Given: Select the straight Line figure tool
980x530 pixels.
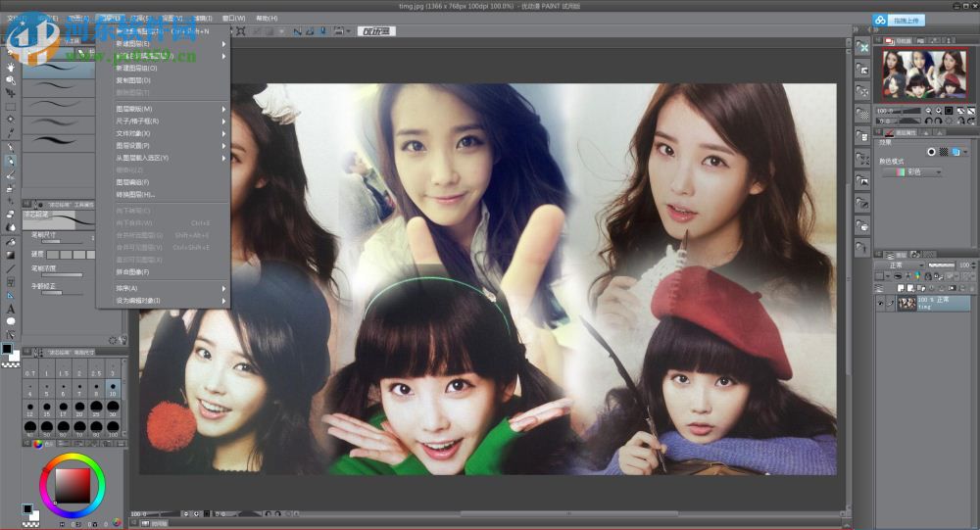Looking at the screenshot, I should coord(11,268).
